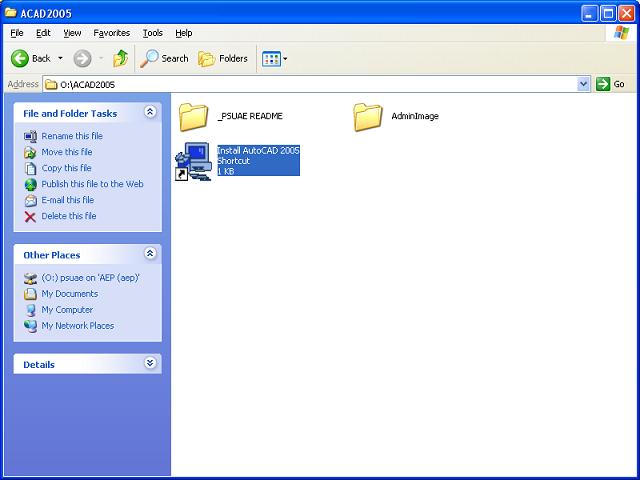This screenshot has width=640, height=480.
Task: Click the Go button arrow
Action: 602,84
